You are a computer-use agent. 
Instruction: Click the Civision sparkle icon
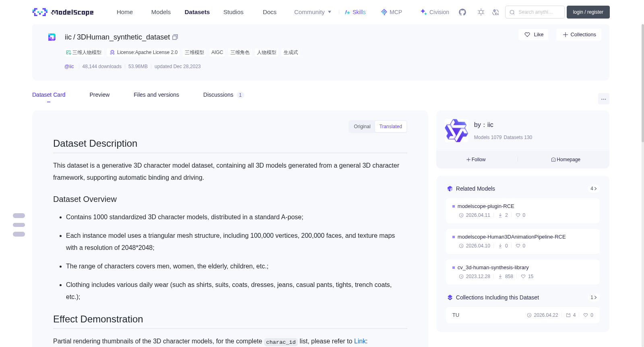[x=423, y=12]
